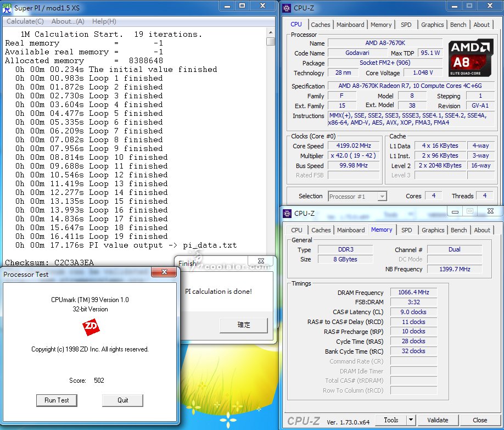The height and width of the screenshot is (430, 504).
Task: Switch to SPD tab in lower CPU-Z window
Action: [407, 230]
